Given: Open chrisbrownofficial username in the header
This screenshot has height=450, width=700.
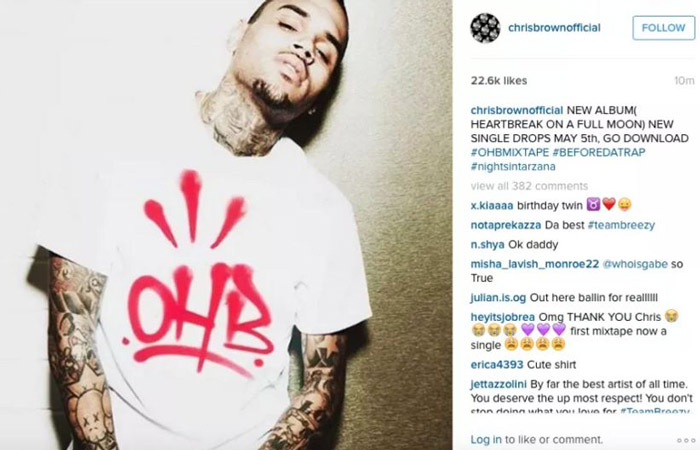Looking at the screenshot, I should 554,28.
